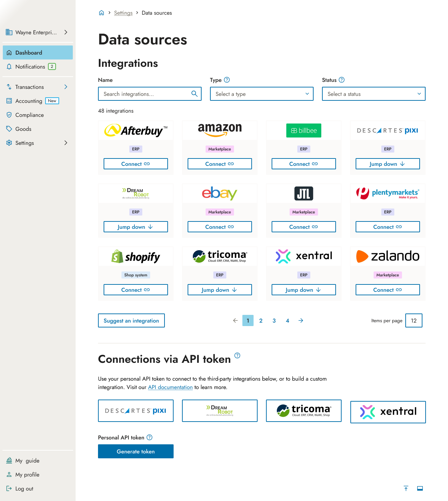448x501 pixels.
Task: Click the Log out icon
Action: [x=9, y=488]
